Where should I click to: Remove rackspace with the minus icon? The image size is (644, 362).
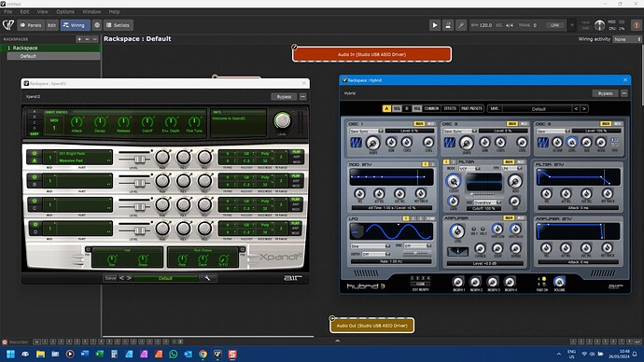[x=87, y=39]
